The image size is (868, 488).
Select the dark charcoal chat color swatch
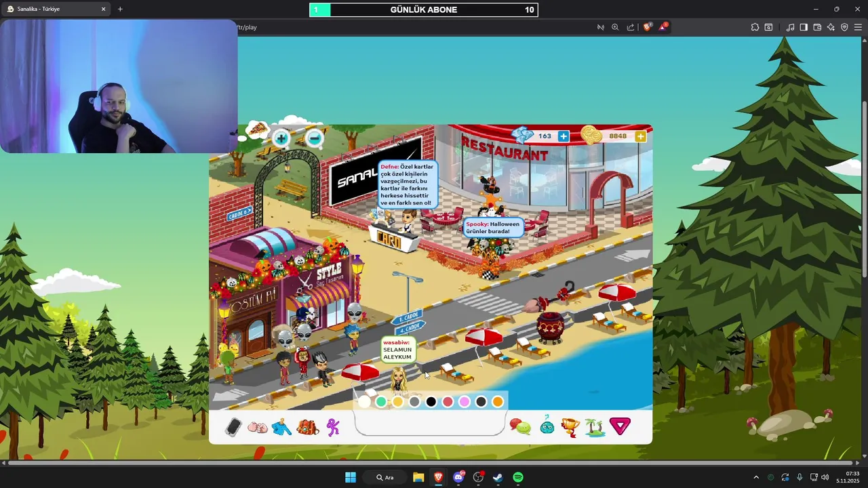point(481,402)
